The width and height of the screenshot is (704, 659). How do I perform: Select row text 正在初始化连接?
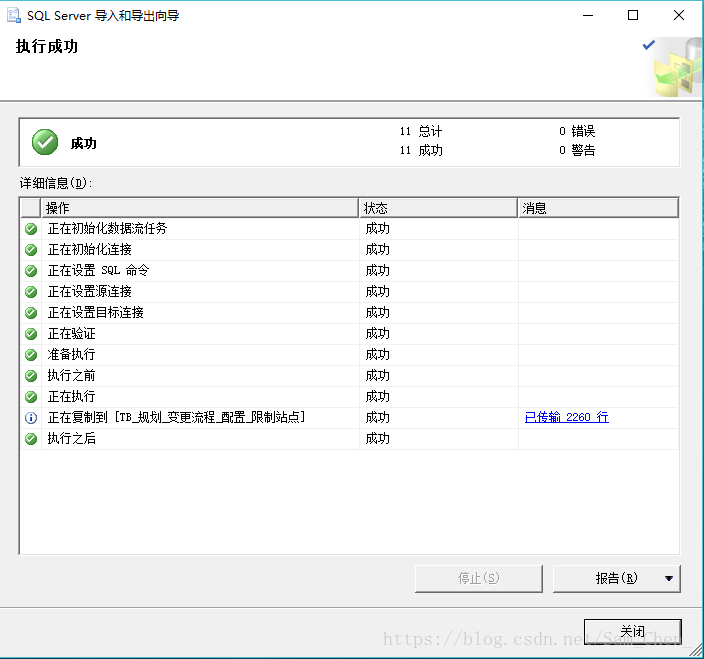pyautogui.click(x=89, y=250)
